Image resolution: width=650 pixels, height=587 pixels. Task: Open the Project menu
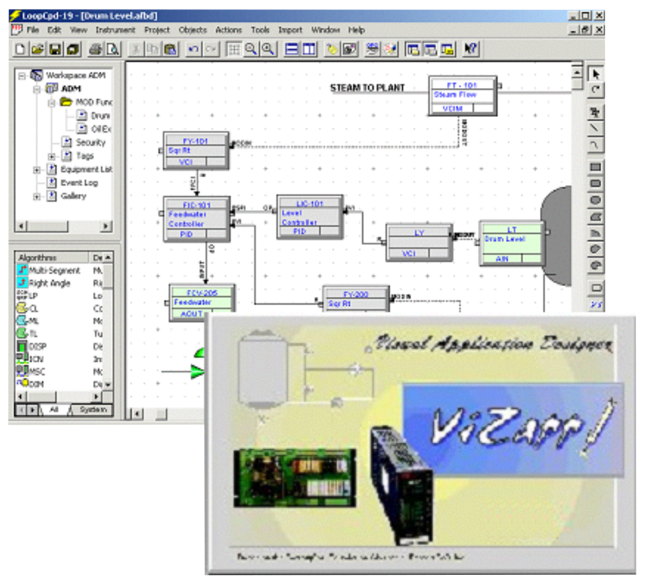[x=157, y=30]
